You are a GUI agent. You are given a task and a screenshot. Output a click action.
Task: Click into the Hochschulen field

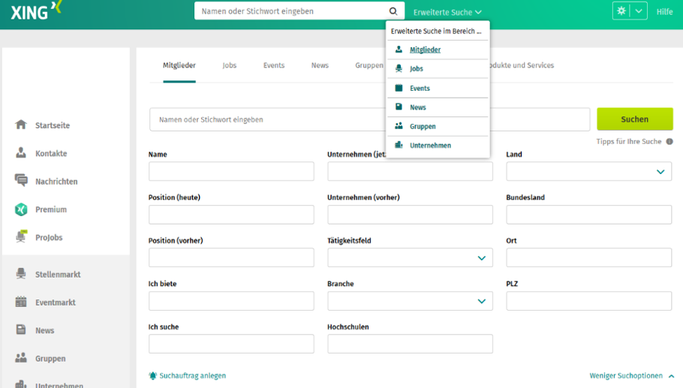coord(410,344)
